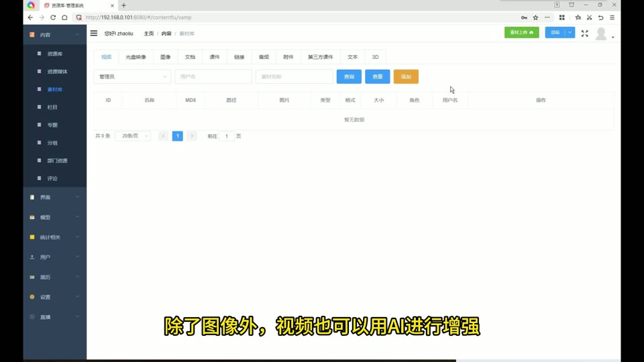Viewport: 644px width, 362px height.
Task: Click the green 素材上传 upload button
Action: pyautogui.click(x=522, y=32)
